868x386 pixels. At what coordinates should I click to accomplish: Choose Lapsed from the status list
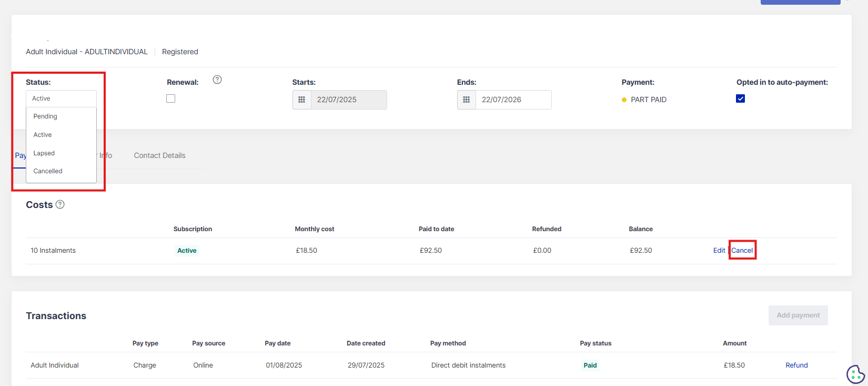(x=44, y=153)
